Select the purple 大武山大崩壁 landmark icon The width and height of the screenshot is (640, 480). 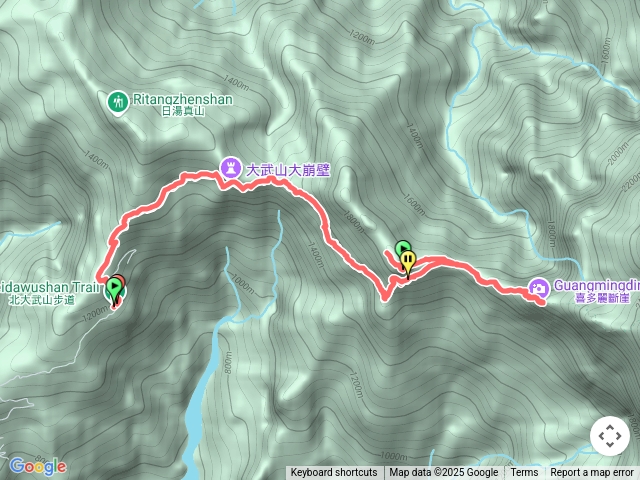pyautogui.click(x=231, y=168)
